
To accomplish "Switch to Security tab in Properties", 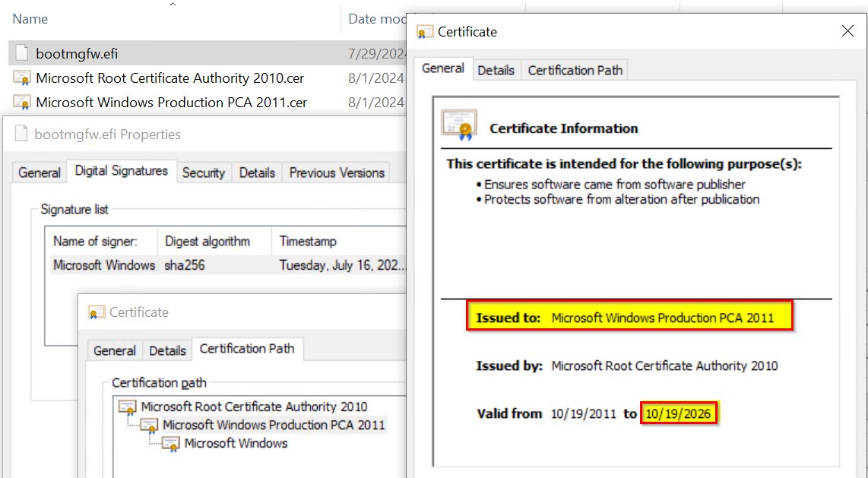I will pyautogui.click(x=203, y=173).
